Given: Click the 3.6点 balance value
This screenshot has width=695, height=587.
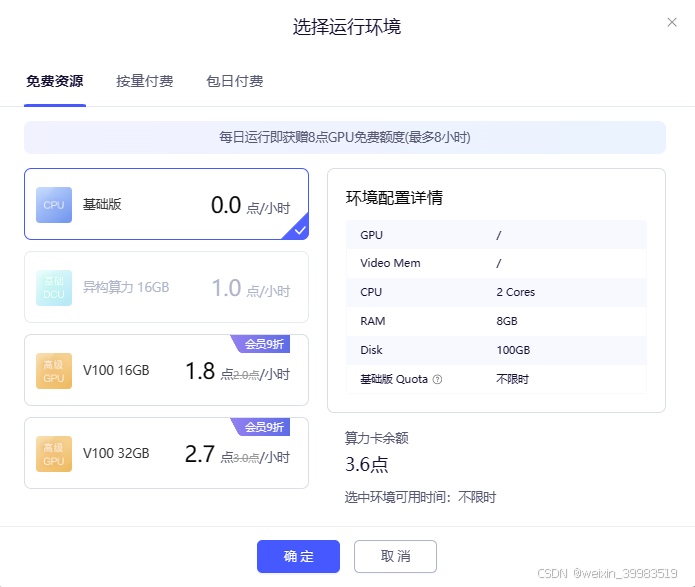Looking at the screenshot, I should (x=367, y=465).
